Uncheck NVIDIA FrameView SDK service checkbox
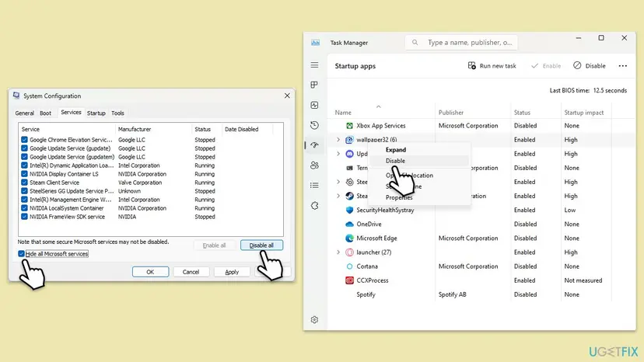644x362 pixels. pos(24,217)
